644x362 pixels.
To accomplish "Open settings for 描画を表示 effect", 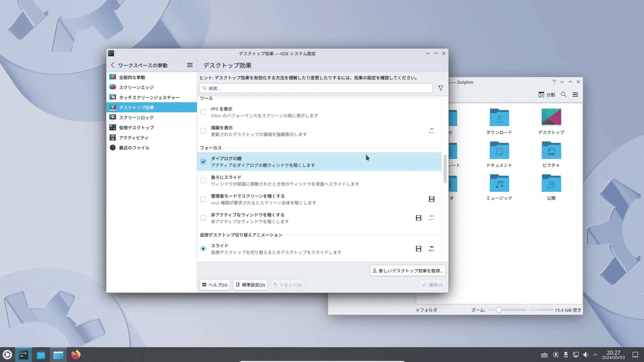I will coord(431,131).
